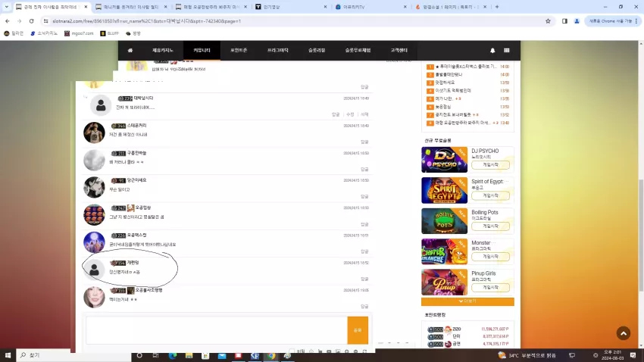Image resolution: width=644 pixels, height=362 pixels.
Task: Open the 포인트존 menu
Action: point(239,51)
